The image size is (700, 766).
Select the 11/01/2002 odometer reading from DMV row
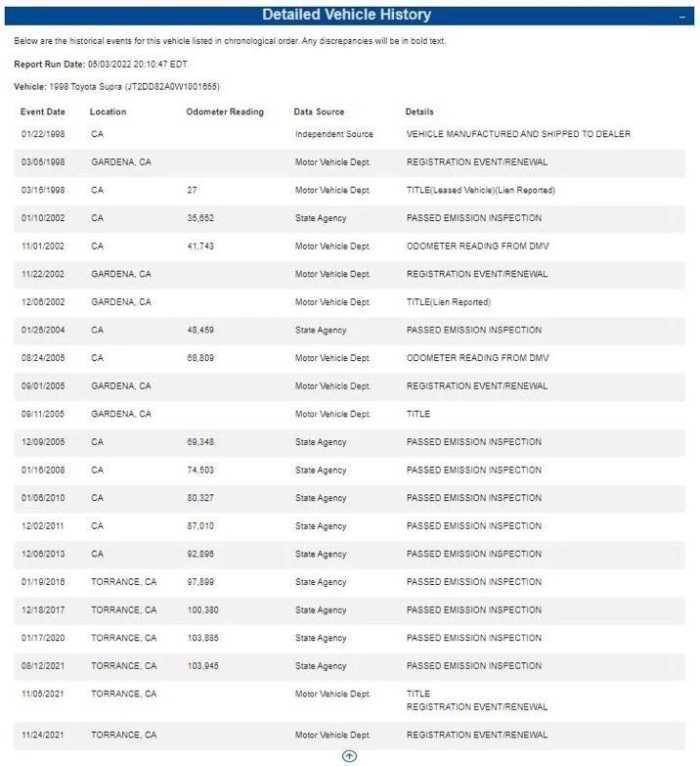click(349, 247)
